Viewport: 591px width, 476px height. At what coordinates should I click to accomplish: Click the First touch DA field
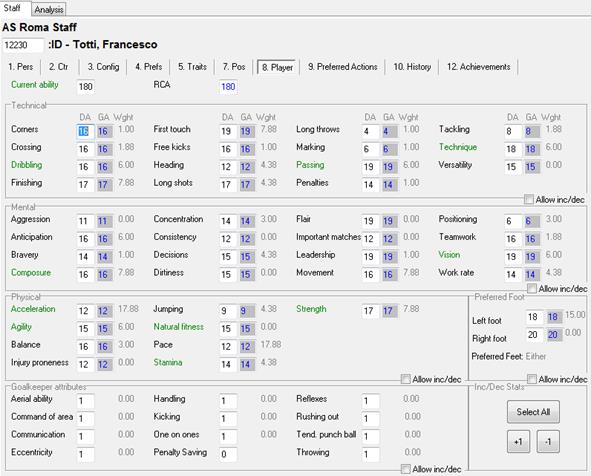pos(228,132)
